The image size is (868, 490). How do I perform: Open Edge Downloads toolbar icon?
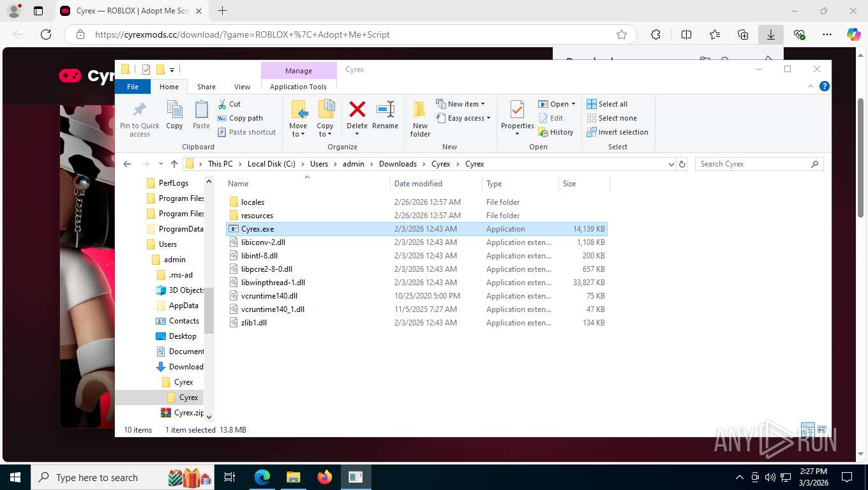[771, 34]
